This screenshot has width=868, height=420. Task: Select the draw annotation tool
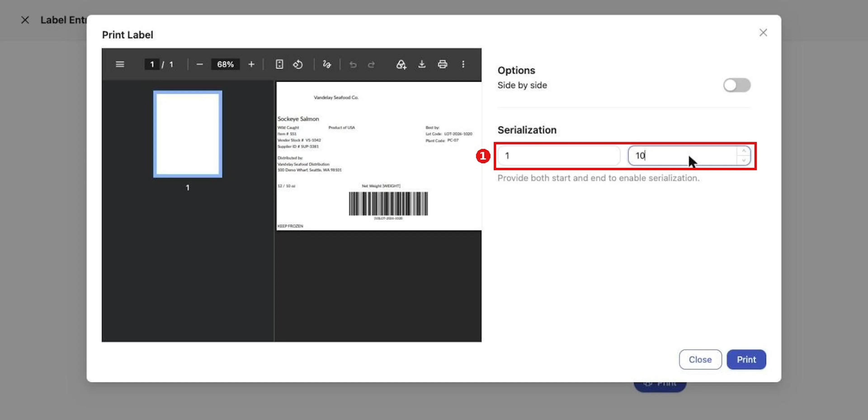point(327,64)
